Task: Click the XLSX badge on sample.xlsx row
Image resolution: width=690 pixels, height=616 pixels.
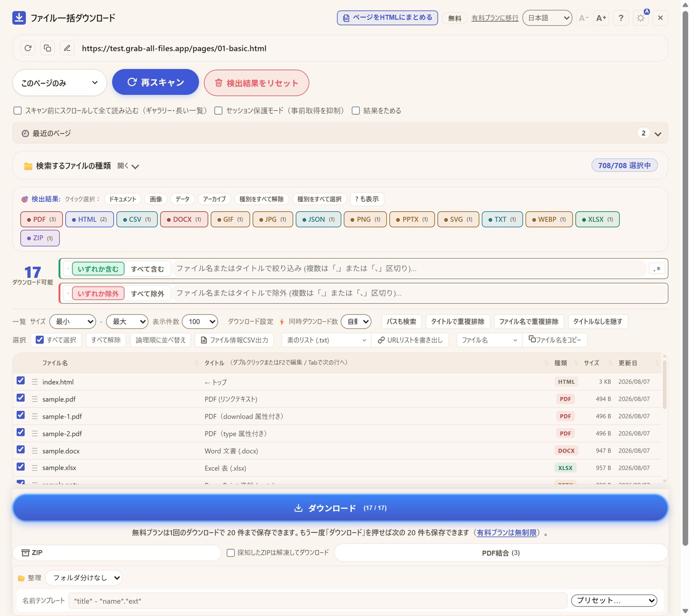Action: coord(565,468)
